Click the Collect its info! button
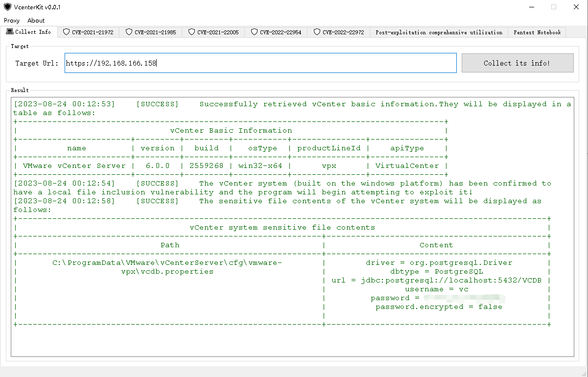 point(517,63)
